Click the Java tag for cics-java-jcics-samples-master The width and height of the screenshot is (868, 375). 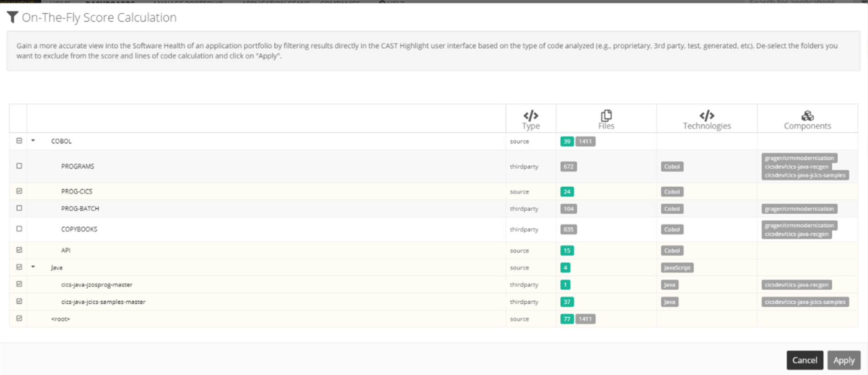[x=669, y=302]
